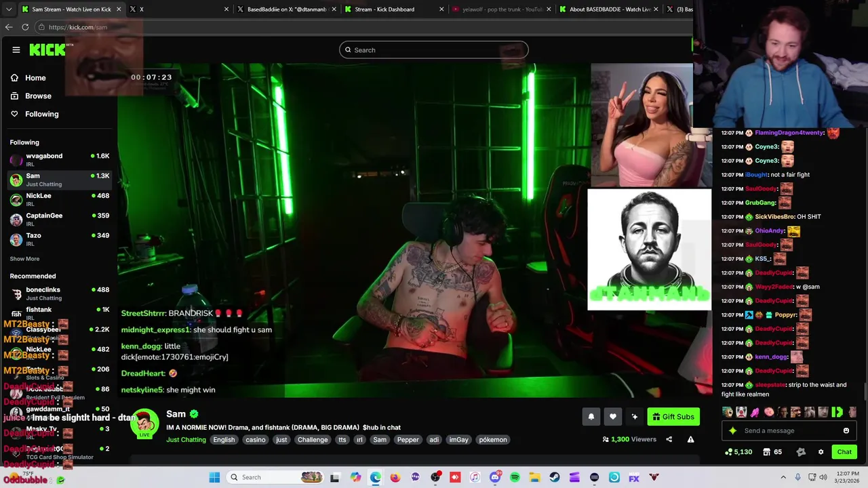The height and width of the screenshot is (488, 868).
Task: Open the CaptainGee channel in Following
Action: coord(59,219)
